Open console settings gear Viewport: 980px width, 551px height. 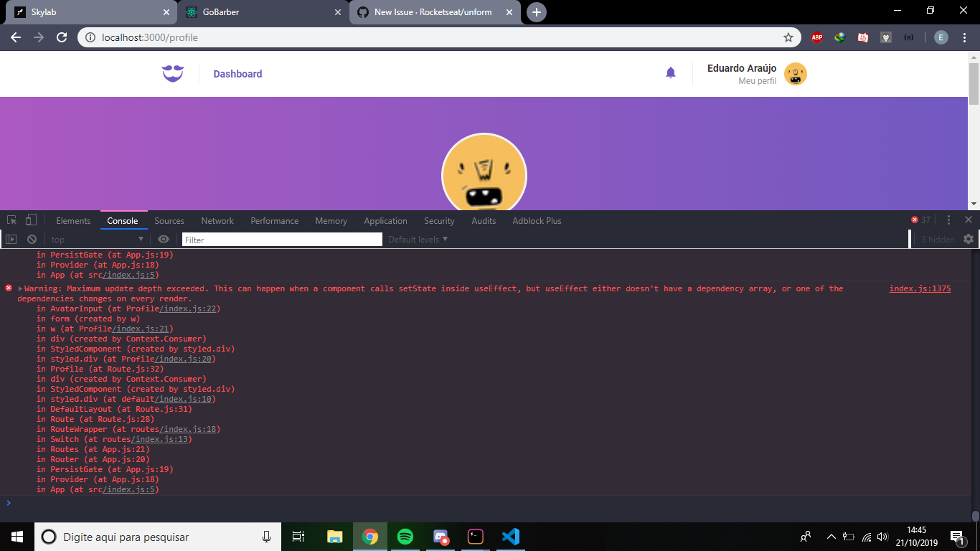[x=969, y=240]
